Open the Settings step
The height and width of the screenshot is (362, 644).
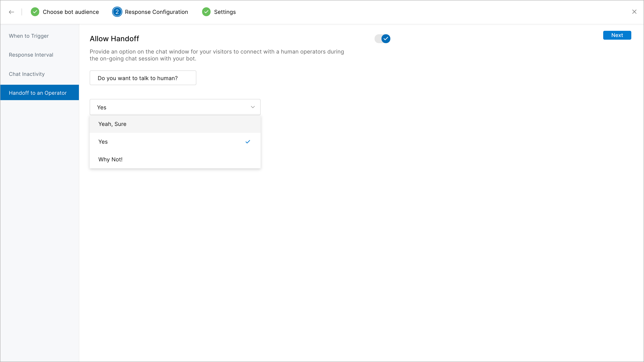coord(225,12)
